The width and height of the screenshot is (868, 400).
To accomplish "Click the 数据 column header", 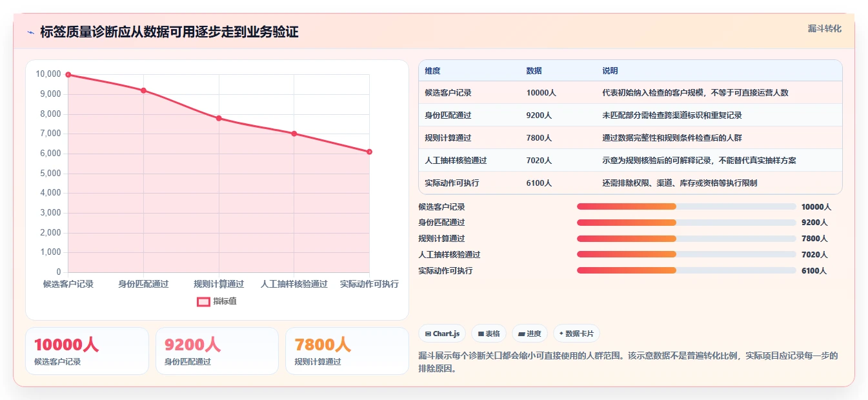I will pos(534,71).
